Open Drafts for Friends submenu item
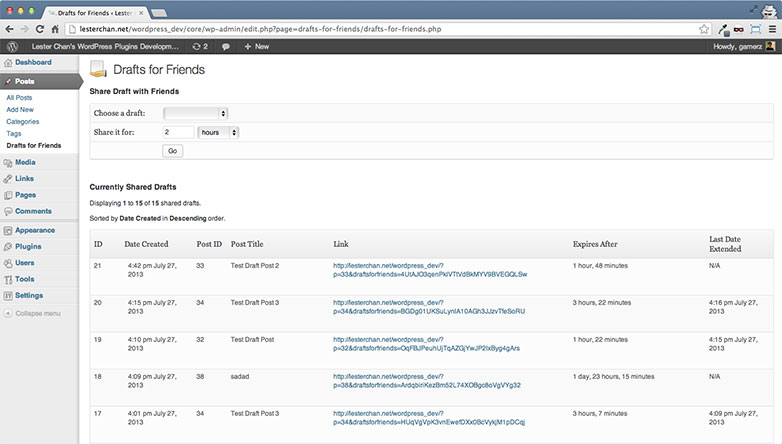The width and height of the screenshot is (782, 444). (x=34, y=146)
